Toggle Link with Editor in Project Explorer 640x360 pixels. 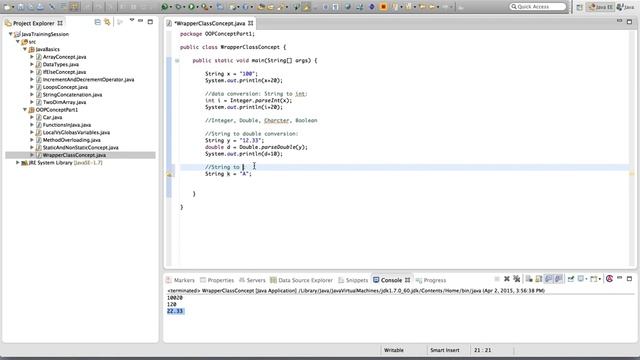107,22
